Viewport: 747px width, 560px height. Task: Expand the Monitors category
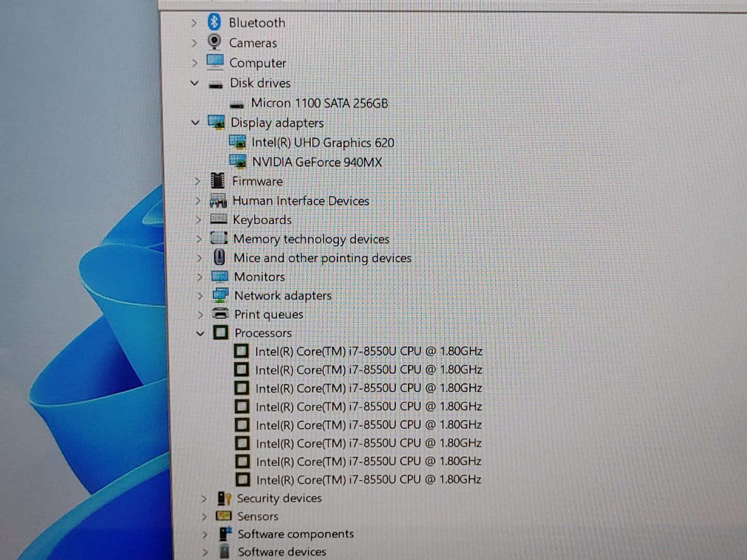click(x=199, y=276)
